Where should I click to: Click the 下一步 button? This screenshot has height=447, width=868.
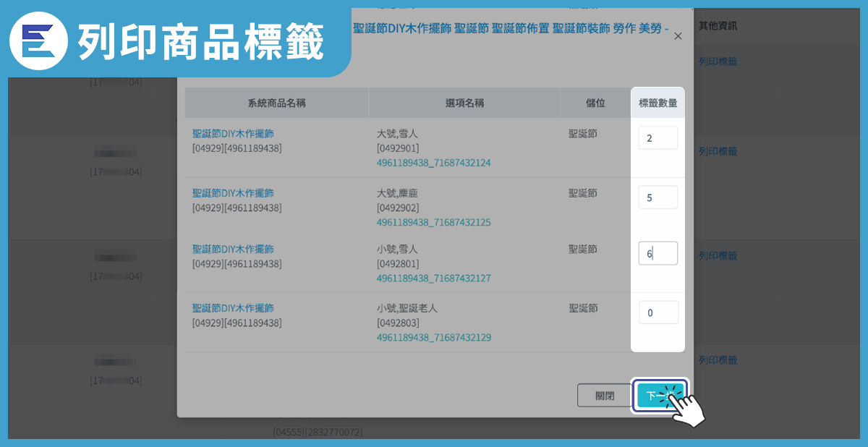[x=660, y=396]
